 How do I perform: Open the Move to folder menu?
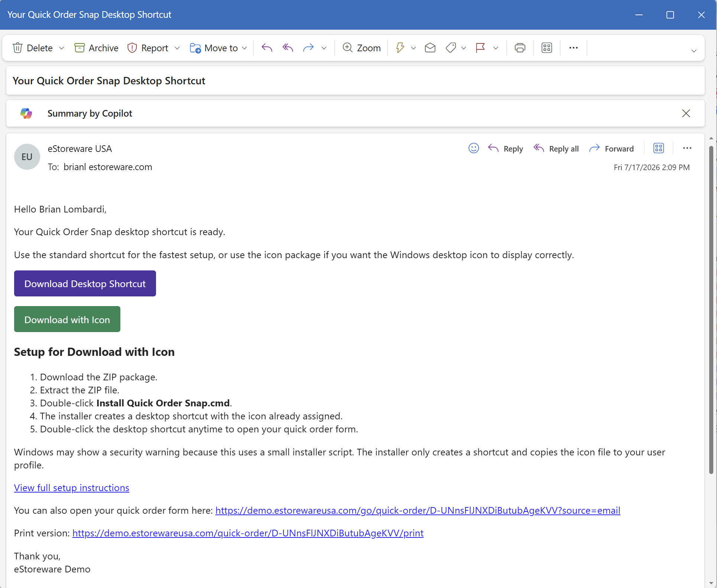click(x=214, y=48)
